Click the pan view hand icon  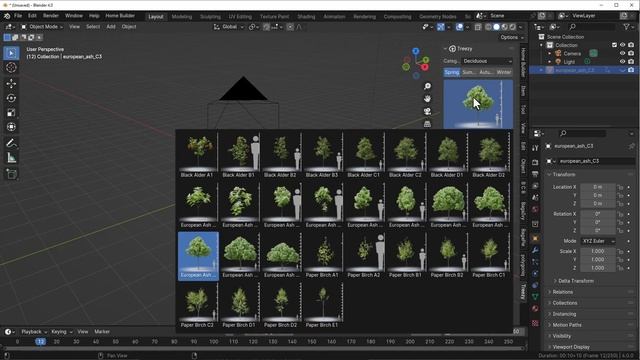click(427, 99)
